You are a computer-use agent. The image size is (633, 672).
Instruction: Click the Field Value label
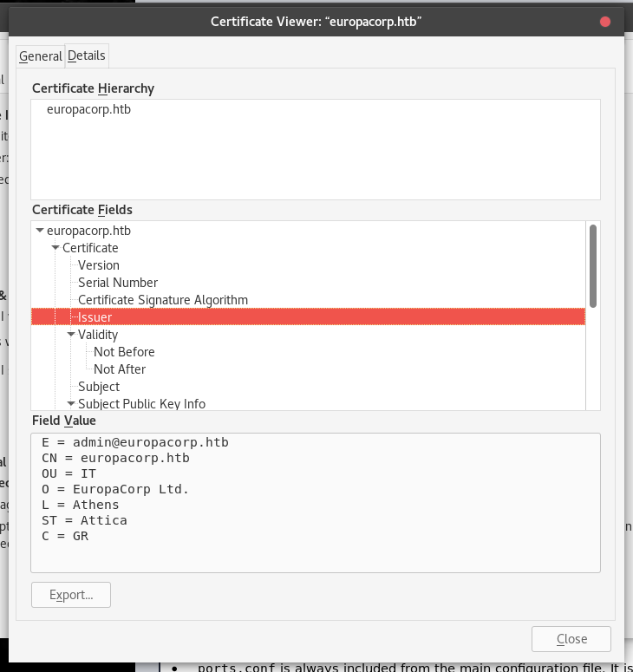64,421
